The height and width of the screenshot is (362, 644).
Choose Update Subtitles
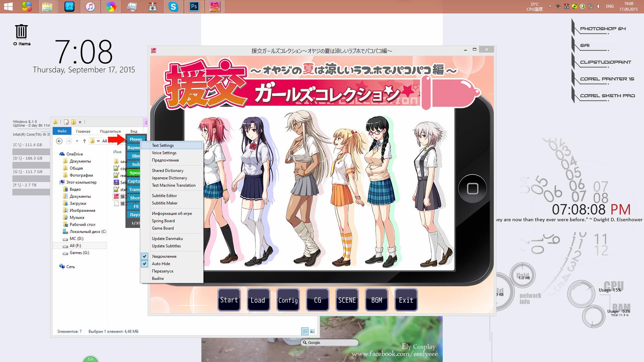pos(172,246)
